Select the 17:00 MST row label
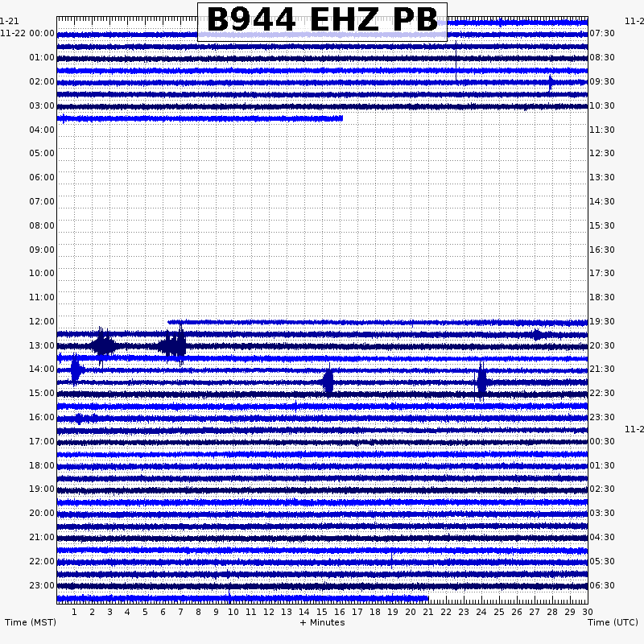Image resolution: width=644 pixels, height=644 pixels. [42, 441]
